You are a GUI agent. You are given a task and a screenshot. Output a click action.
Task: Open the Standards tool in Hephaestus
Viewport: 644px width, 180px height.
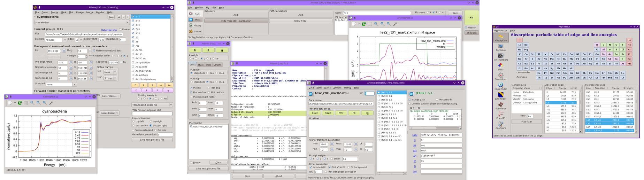[x=500, y=105]
